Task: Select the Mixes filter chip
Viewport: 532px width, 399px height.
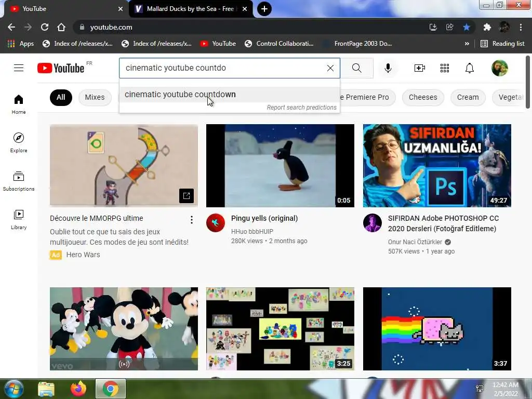Action: pos(95,97)
